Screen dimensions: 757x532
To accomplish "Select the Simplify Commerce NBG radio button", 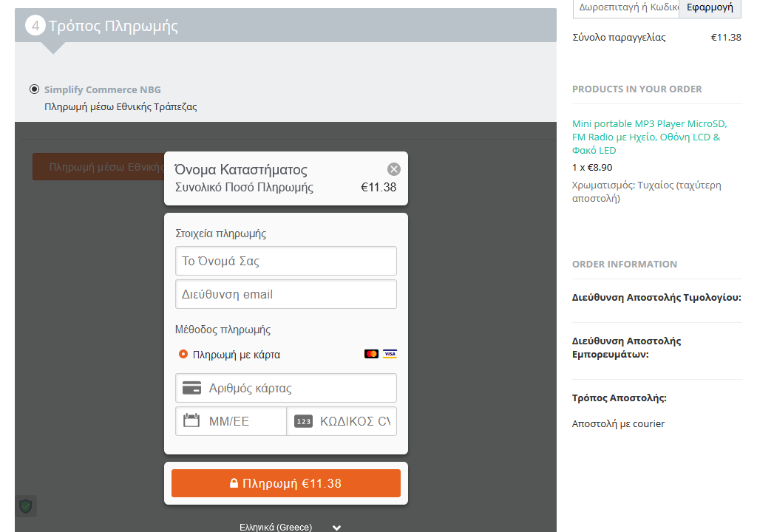I will (34, 89).
